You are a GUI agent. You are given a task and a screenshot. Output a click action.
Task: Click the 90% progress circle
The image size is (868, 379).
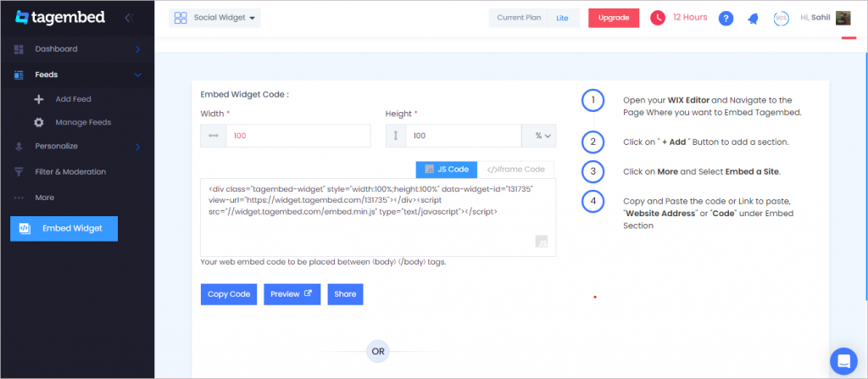781,19
